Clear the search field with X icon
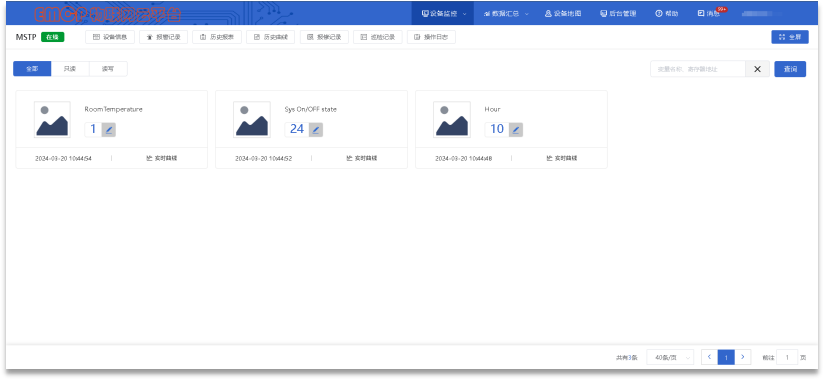Viewport: 824px width, 380px height. coord(758,69)
